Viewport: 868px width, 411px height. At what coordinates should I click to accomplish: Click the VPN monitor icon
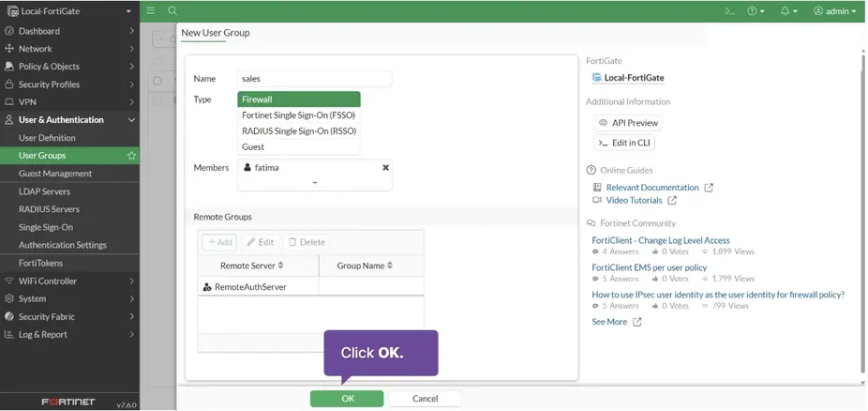(8, 102)
